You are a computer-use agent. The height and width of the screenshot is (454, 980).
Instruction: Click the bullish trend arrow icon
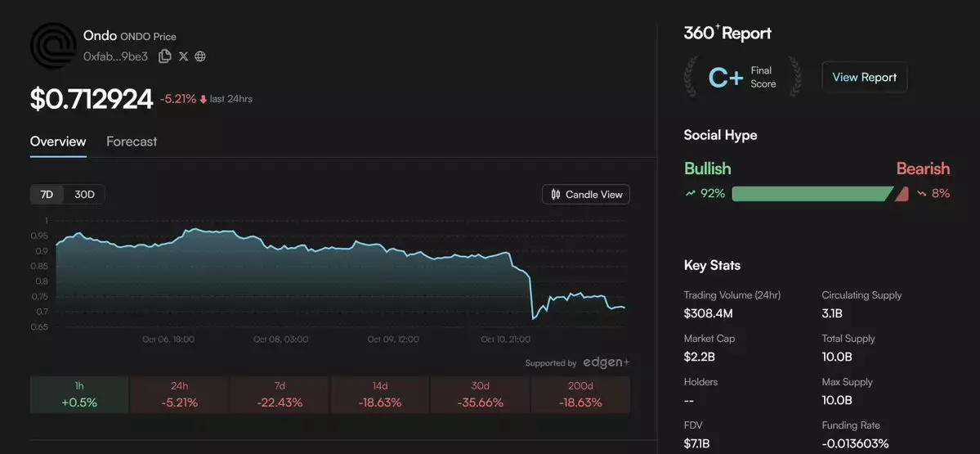pos(691,194)
